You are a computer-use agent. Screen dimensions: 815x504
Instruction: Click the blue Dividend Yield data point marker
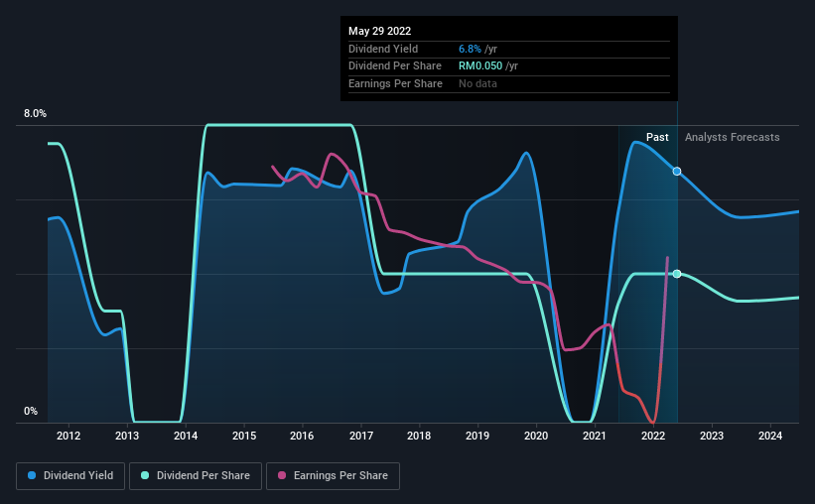[677, 172]
